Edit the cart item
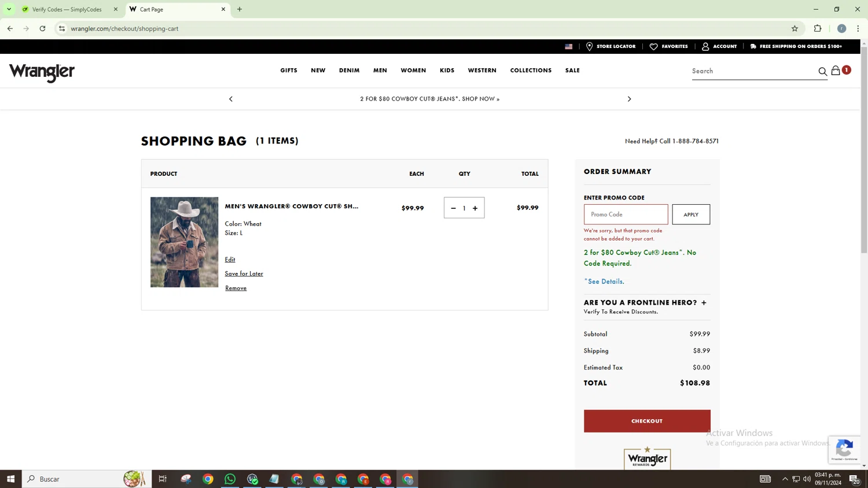Image resolution: width=868 pixels, height=488 pixels. [x=230, y=260]
